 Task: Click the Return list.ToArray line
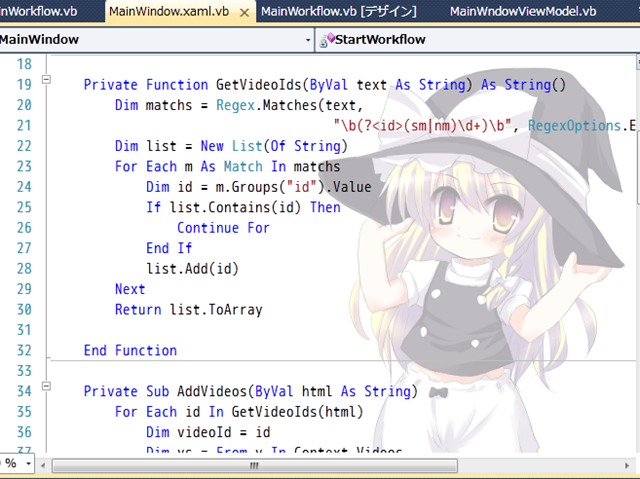(188, 309)
